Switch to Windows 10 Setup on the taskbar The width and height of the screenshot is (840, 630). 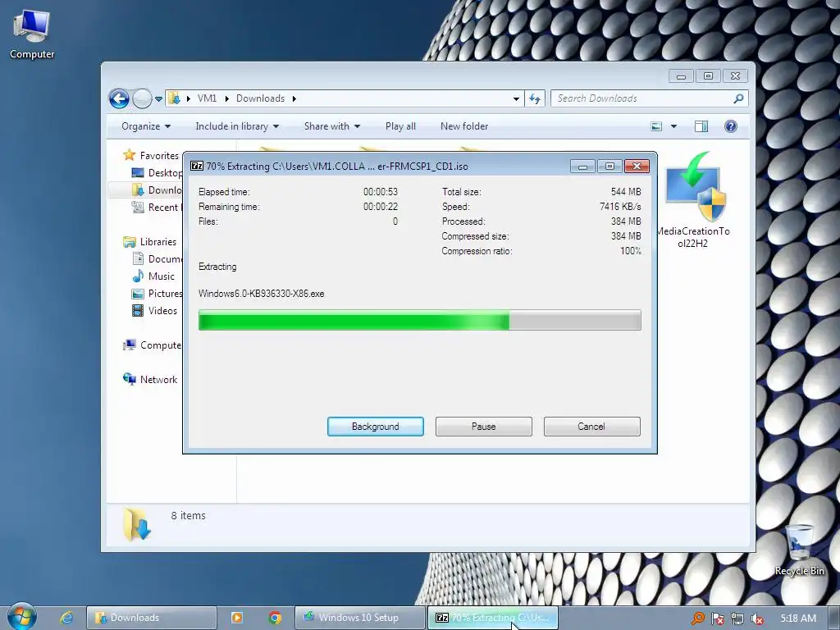coord(359,618)
